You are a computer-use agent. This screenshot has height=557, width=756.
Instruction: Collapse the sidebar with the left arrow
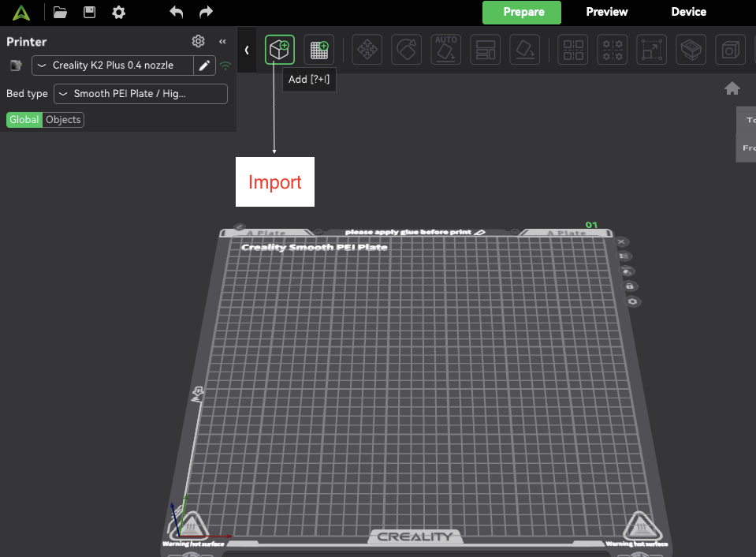coord(247,50)
